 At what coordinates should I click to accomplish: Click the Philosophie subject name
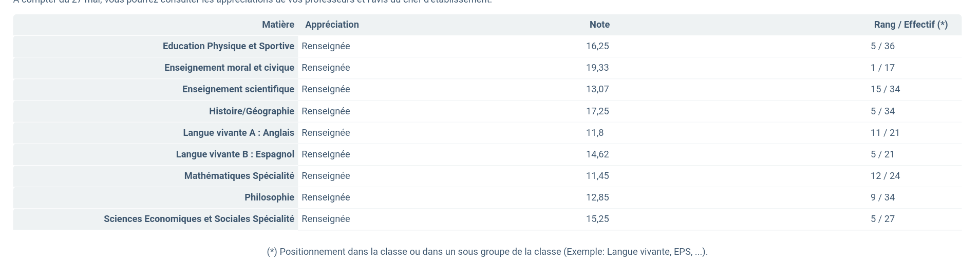269,197
